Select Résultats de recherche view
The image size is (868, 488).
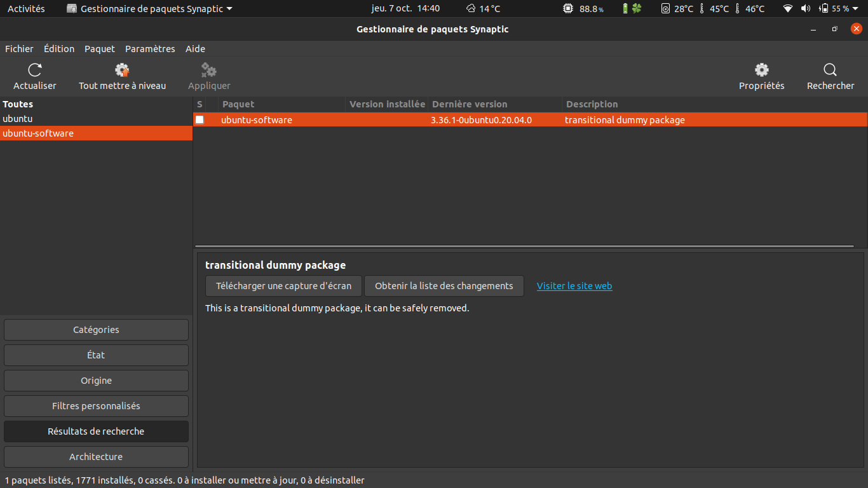pos(96,431)
